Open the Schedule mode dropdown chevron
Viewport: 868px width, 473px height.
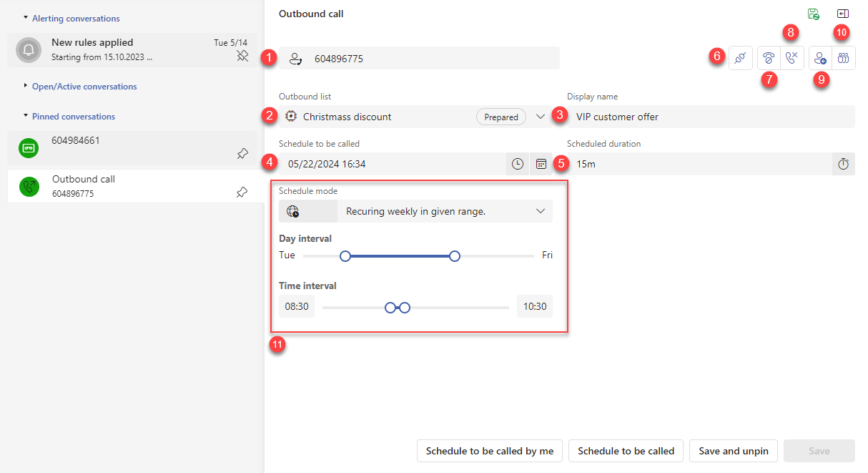[x=541, y=211]
